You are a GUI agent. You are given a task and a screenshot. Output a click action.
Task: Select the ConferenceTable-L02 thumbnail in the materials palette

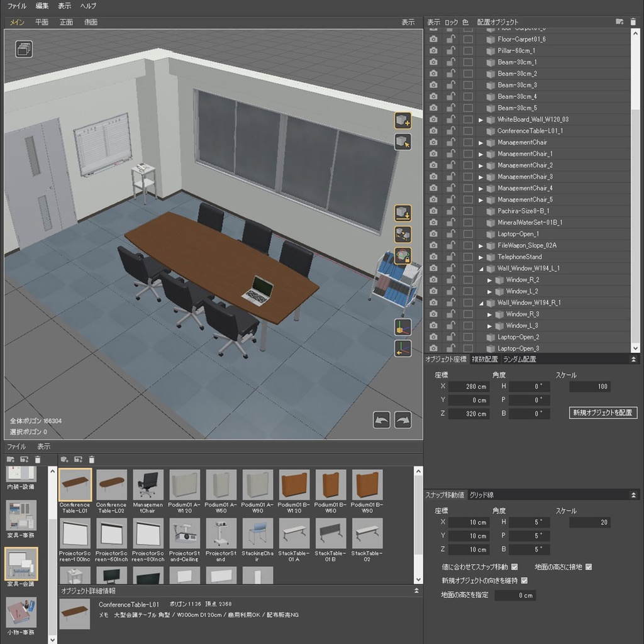point(110,484)
